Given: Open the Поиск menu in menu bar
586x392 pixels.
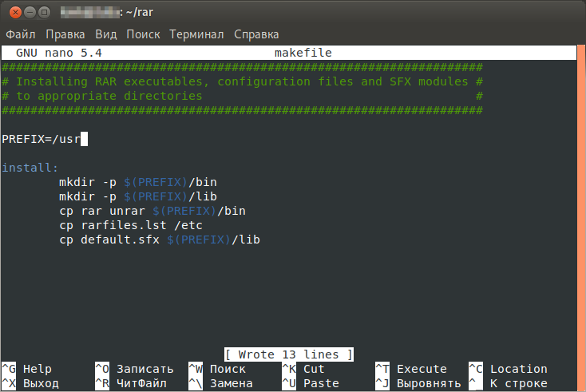Looking at the screenshot, I should coord(143,34).
